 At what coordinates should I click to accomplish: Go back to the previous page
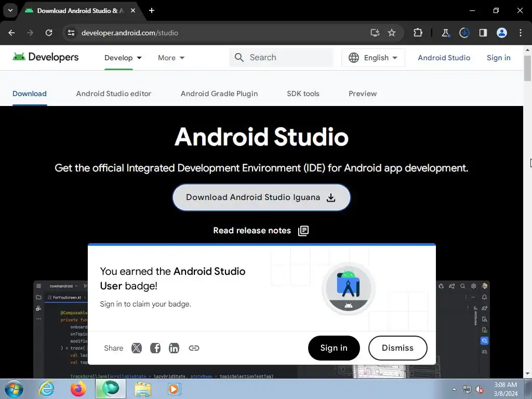pos(11,33)
